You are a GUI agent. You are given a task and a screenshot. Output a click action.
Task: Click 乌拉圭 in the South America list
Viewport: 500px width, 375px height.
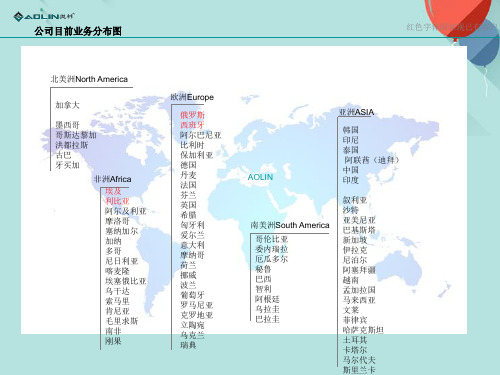[x=267, y=309]
